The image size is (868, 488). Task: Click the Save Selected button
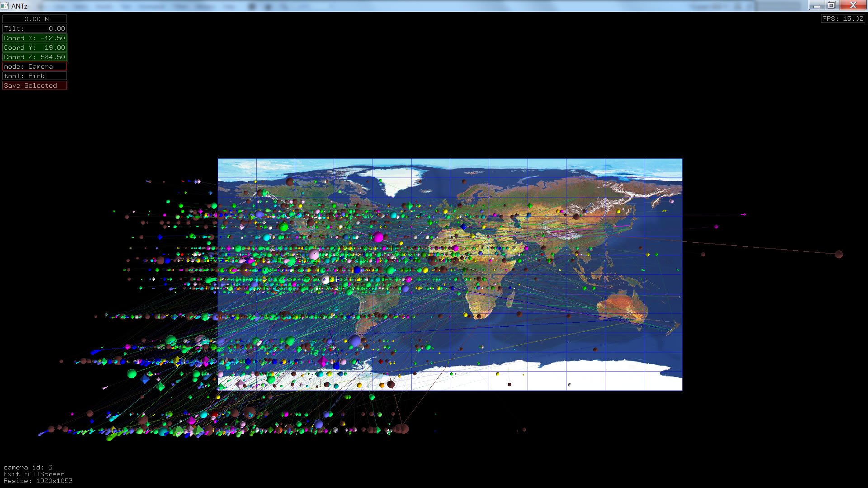pos(34,85)
